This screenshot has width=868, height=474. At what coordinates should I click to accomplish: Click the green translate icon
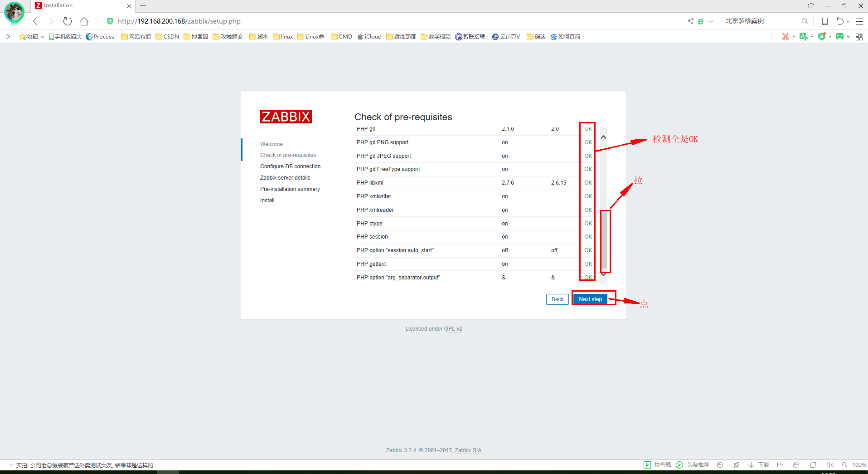[x=804, y=36]
